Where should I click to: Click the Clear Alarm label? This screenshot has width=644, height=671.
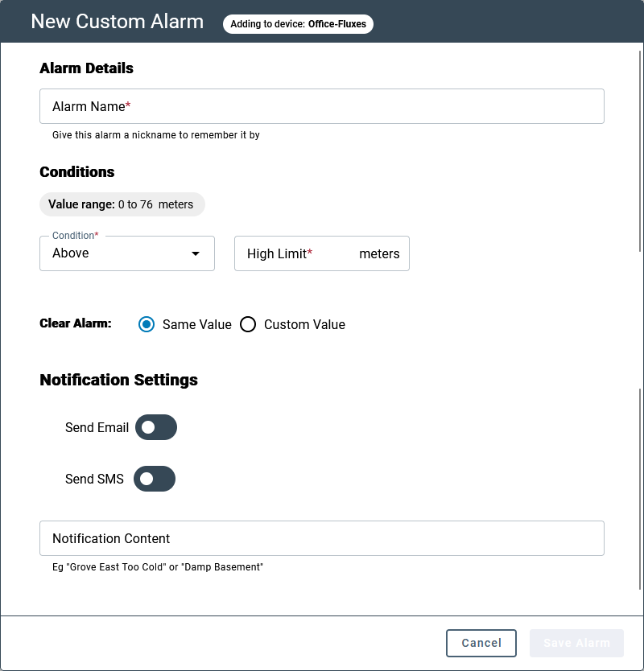(76, 323)
